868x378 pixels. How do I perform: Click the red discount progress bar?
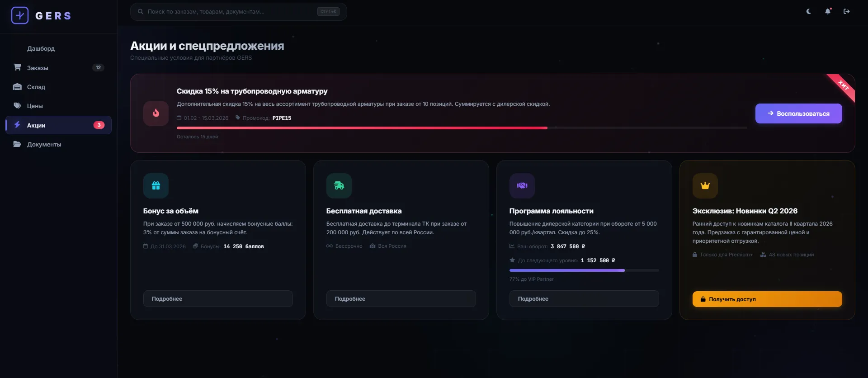coord(362,128)
